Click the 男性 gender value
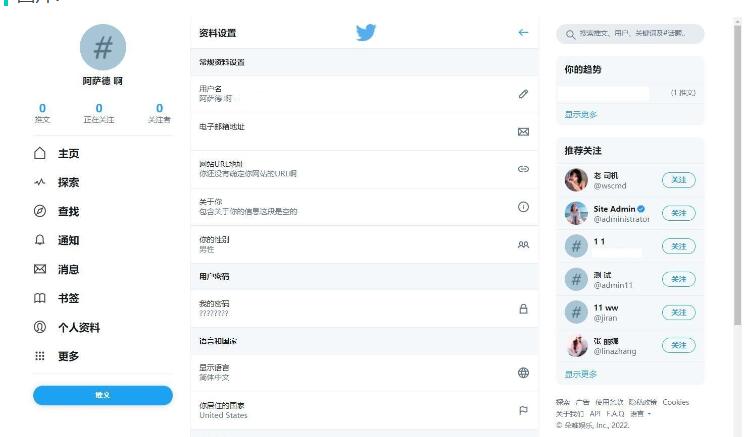Viewport: 744px width, 437px height. click(207, 250)
